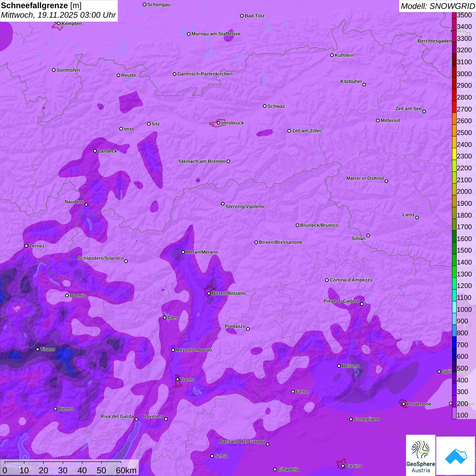This screenshot has height=476, width=476.
Task: Click the Lienz location dot
Action: [x=417, y=218]
